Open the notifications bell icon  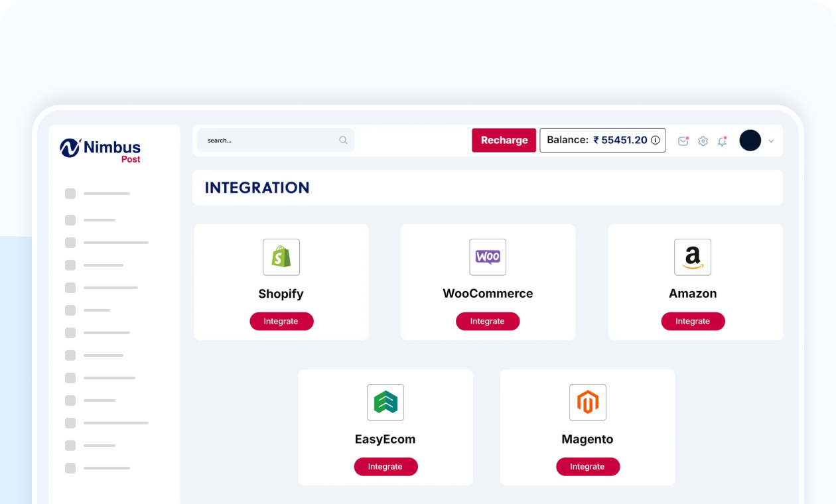723,141
